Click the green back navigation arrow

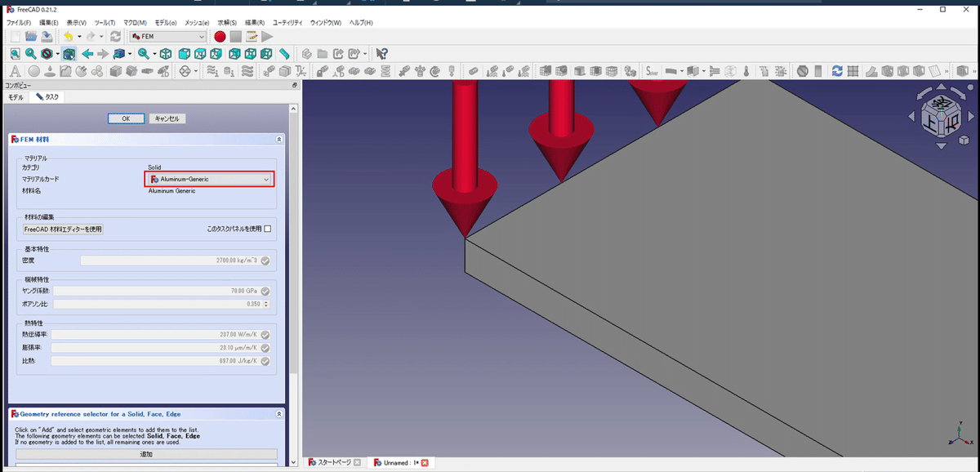87,54
